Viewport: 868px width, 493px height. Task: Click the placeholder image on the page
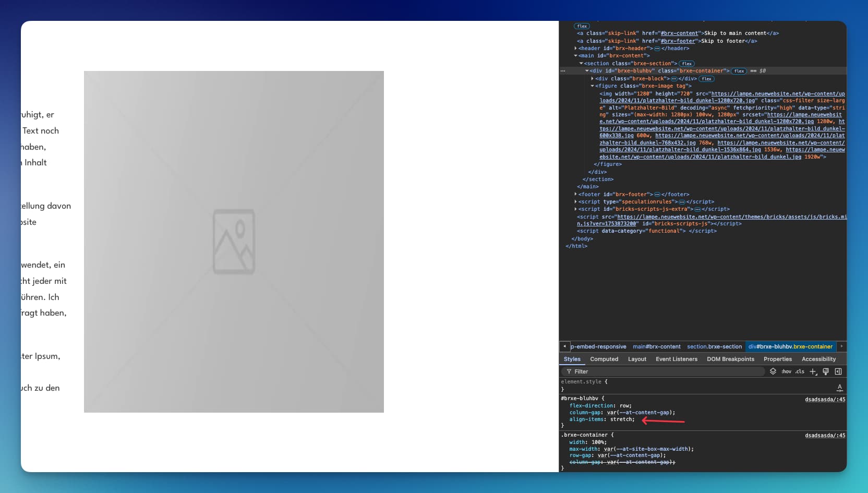click(234, 242)
